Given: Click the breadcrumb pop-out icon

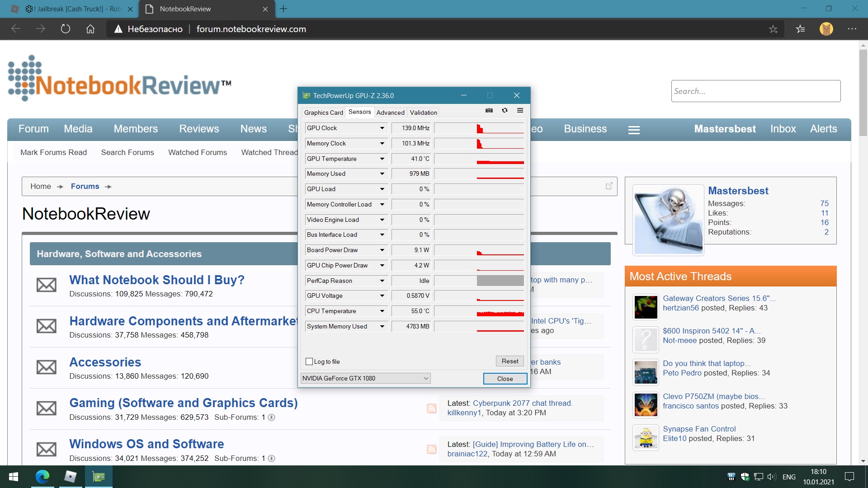Looking at the screenshot, I should [609, 186].
